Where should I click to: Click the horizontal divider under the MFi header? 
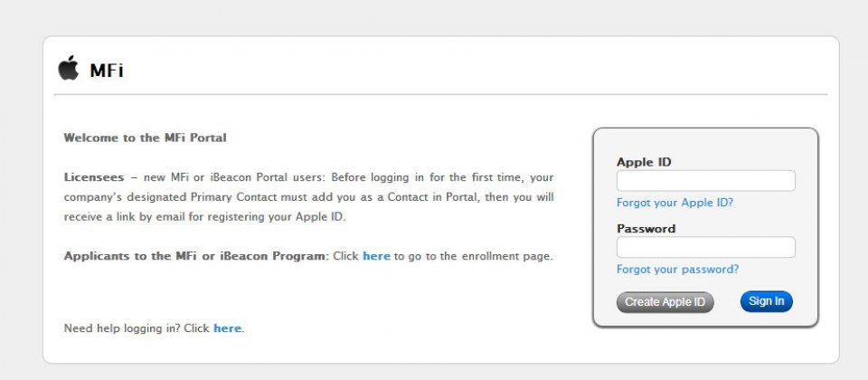point(440,95)
